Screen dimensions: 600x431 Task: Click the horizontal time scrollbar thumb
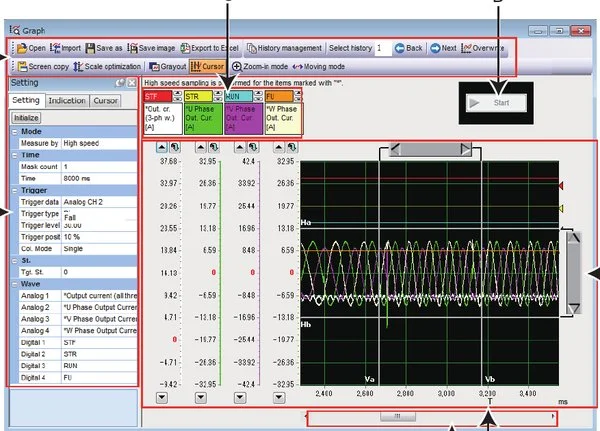398,416
